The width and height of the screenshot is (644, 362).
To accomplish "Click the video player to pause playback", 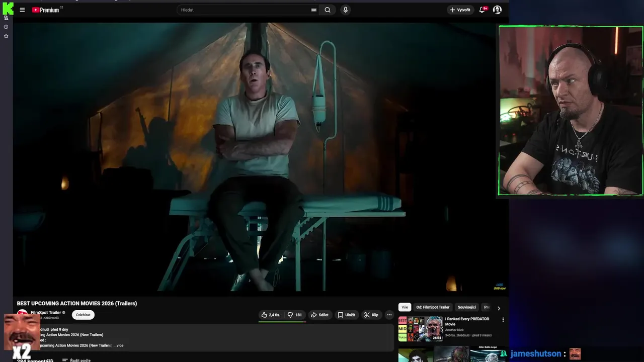I will tap(261, 157).
